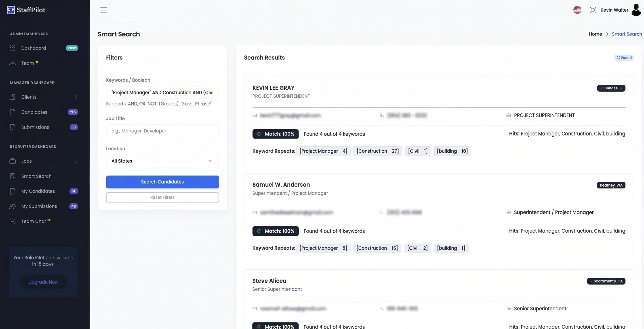Select Team from the Admin Dashboard menu
Viewport: 644px width, 329px height.
click(27, 63)
